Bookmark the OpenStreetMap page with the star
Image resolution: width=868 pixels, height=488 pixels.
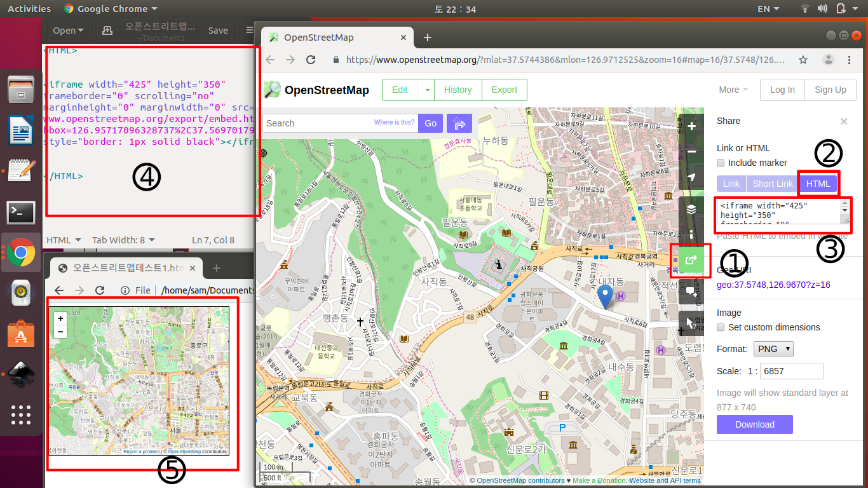803,60
